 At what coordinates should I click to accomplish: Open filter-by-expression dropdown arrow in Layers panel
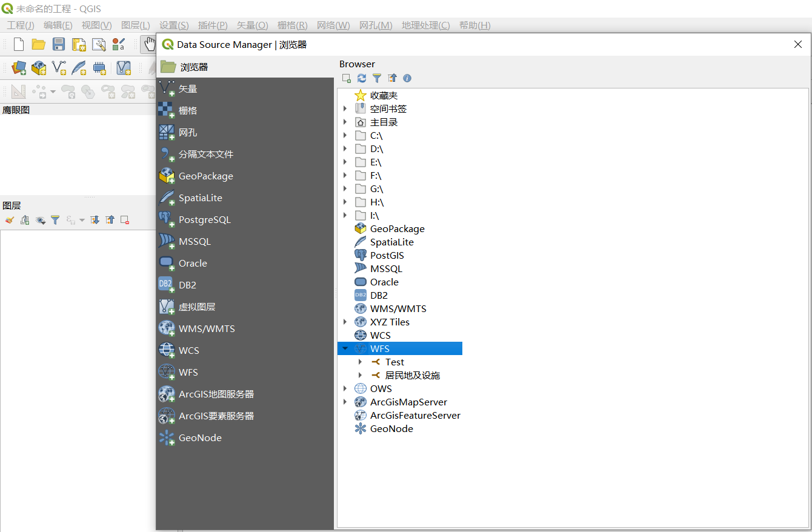(82, 220)
